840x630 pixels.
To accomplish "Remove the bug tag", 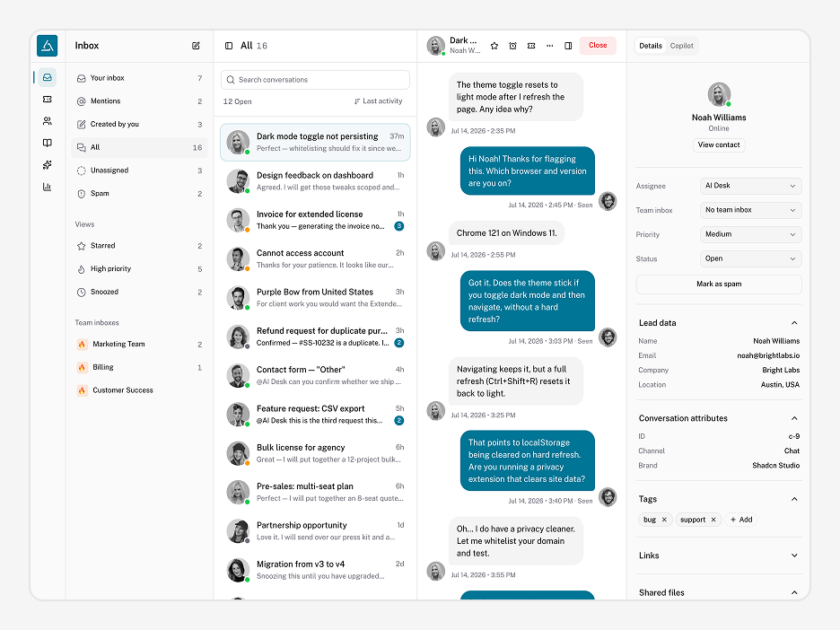I will pyautogui.click(x=664, y=520).
